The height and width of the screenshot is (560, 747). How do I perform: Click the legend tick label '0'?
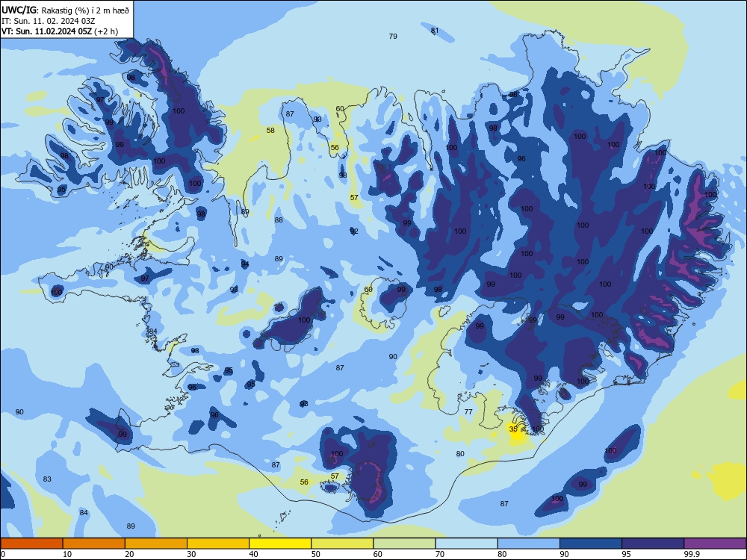tap(3, 554)
